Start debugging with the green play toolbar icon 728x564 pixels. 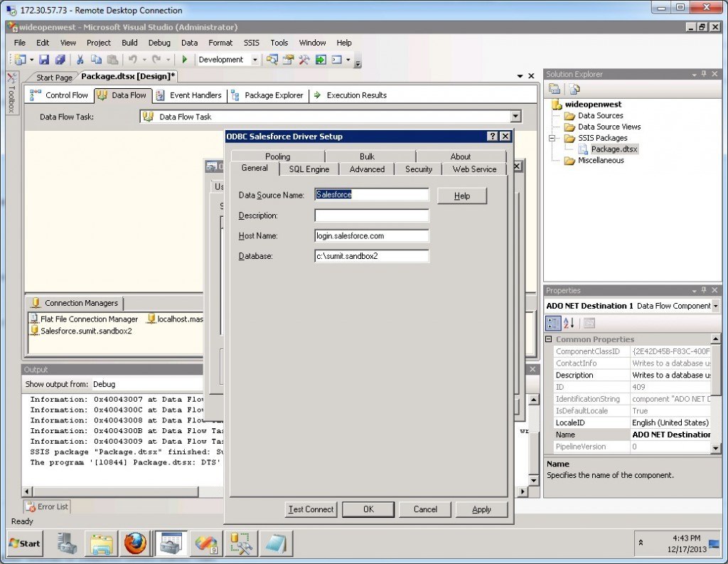pos(185,59)
